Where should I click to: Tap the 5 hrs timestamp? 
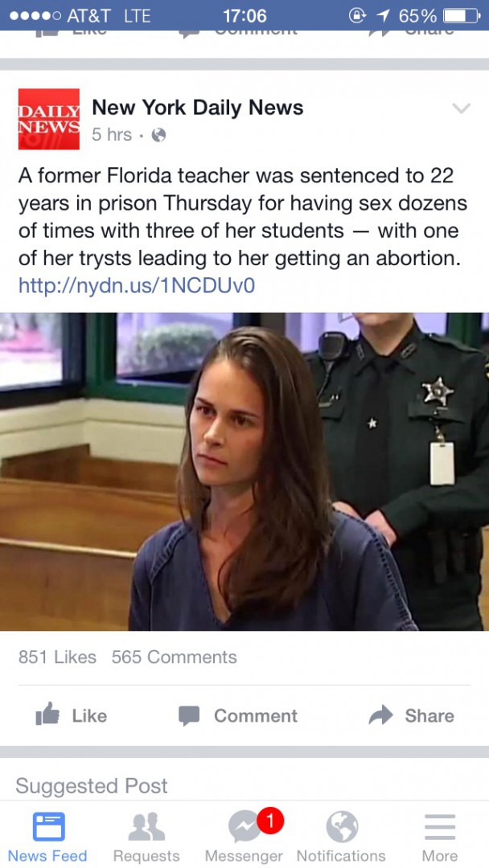coord(112,134)
